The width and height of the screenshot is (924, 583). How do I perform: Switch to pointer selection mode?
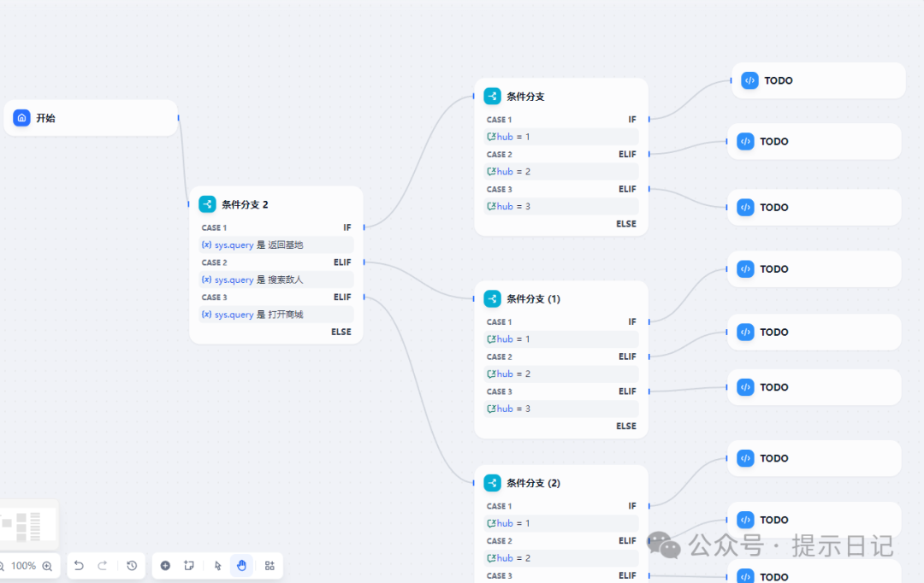click(217, 566)
